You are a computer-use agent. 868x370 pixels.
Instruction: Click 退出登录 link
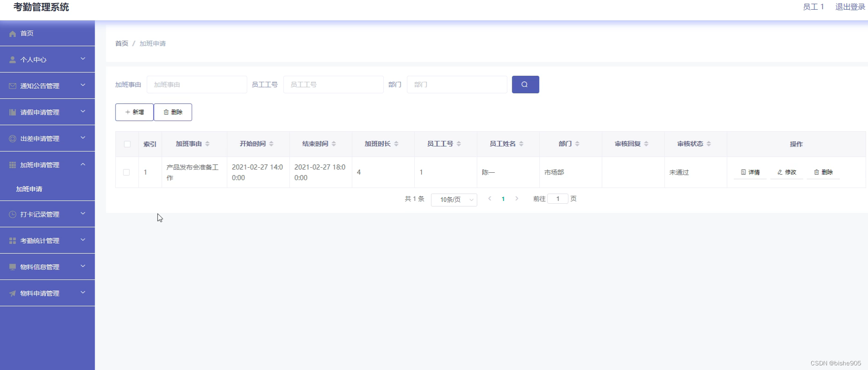coord(850,7)
